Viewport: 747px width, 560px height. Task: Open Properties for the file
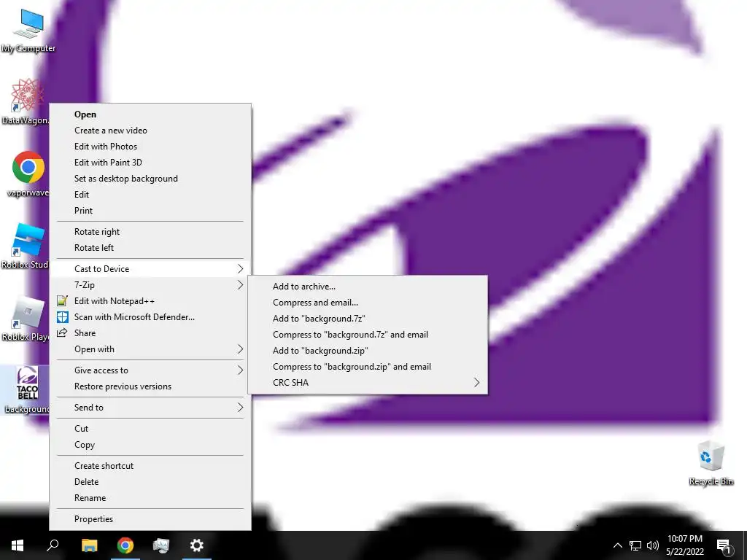pos(150,519)
